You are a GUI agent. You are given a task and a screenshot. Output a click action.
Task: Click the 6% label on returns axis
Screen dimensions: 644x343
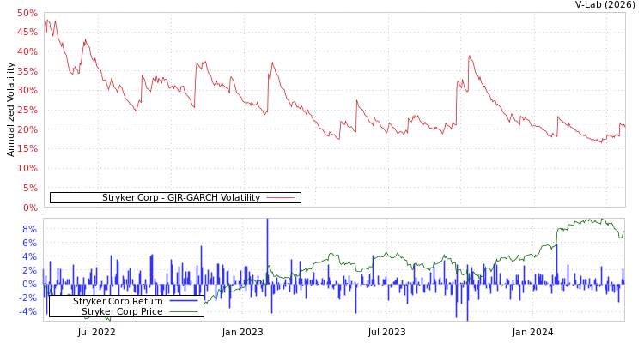[x=29, y=244]
